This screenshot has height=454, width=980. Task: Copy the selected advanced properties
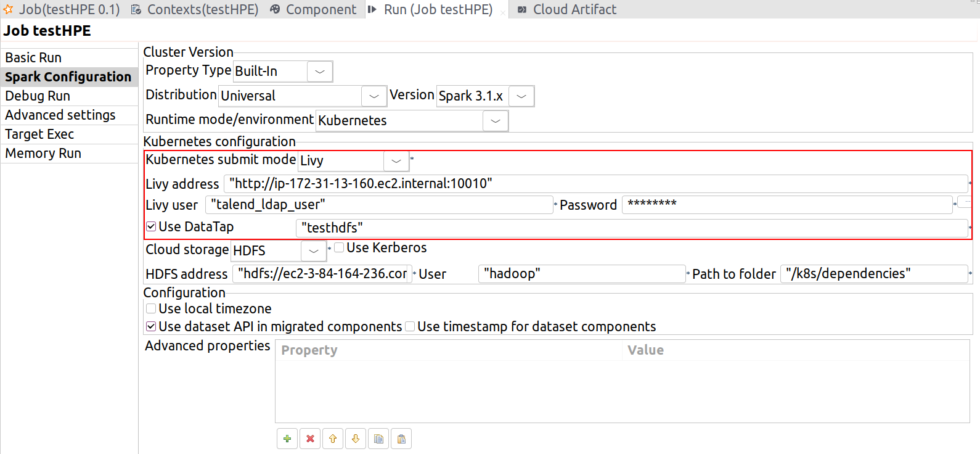pos(378,439)
